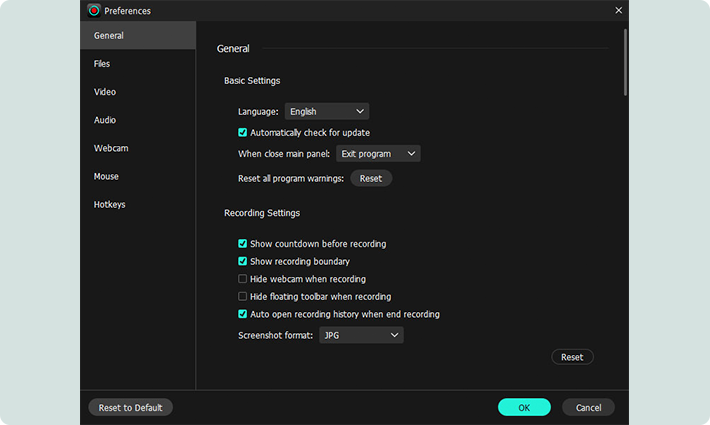
Task: Click the Recording Settings heading
Action: (x=262, y=213)
